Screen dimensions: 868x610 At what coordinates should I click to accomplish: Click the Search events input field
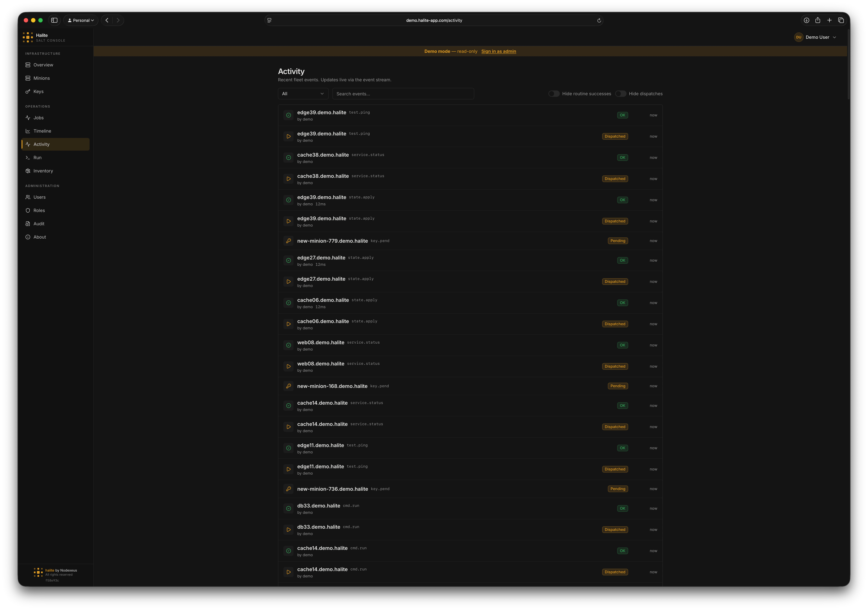point(403,94)
